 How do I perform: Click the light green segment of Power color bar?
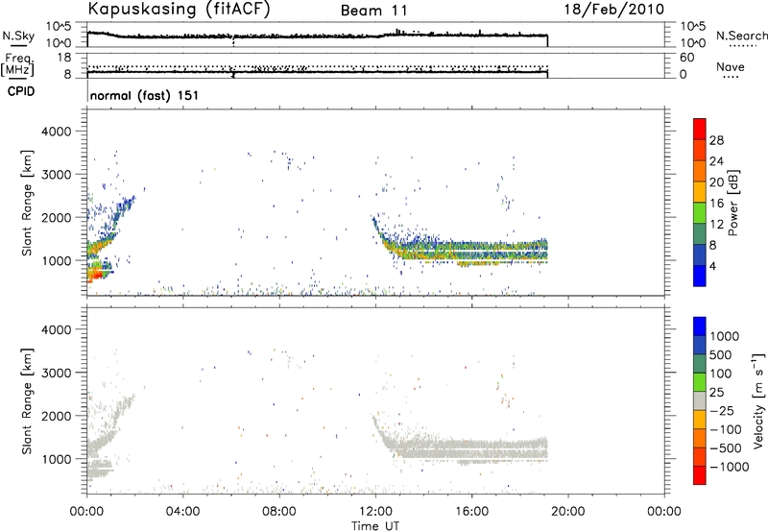[x=700, y=212]
